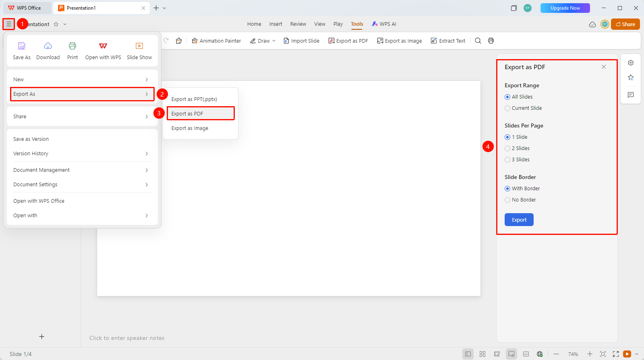Image resolution: width=644 pixels, height=360 pixels.
Task: Click the printer icon in the toolbar
Action: (x=491, y=41)
